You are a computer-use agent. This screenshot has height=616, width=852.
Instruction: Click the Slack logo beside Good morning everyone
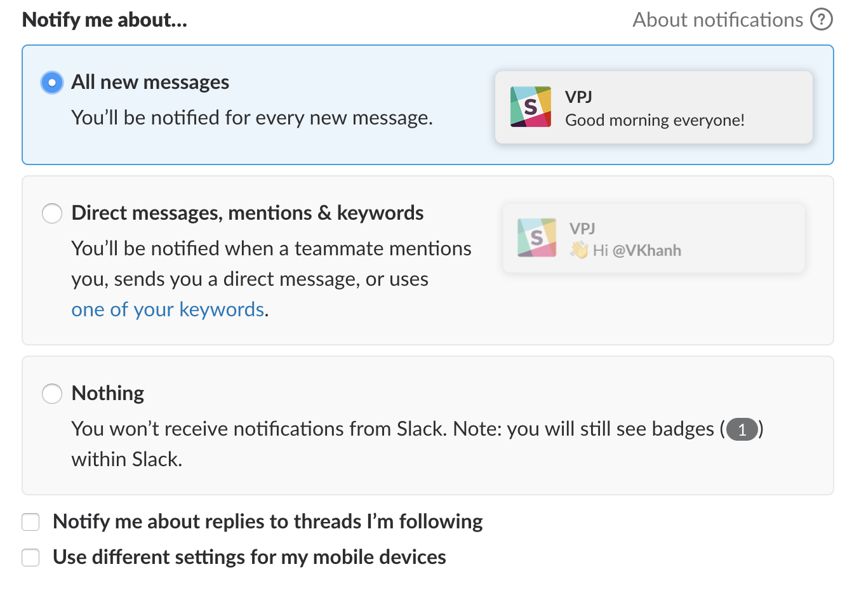[x=531, y=107]
